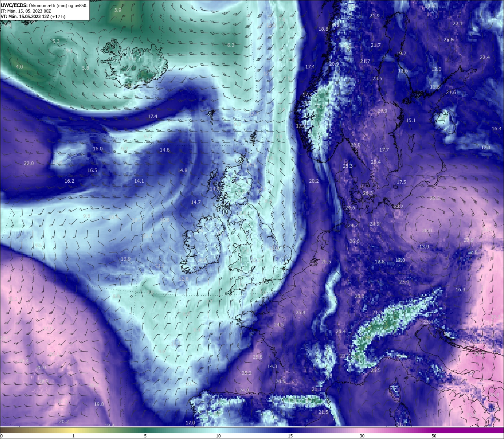This screenshot has width=504, height=439.
Task: Click the '14.3' value on the map
Action: (x=272, y=367)
